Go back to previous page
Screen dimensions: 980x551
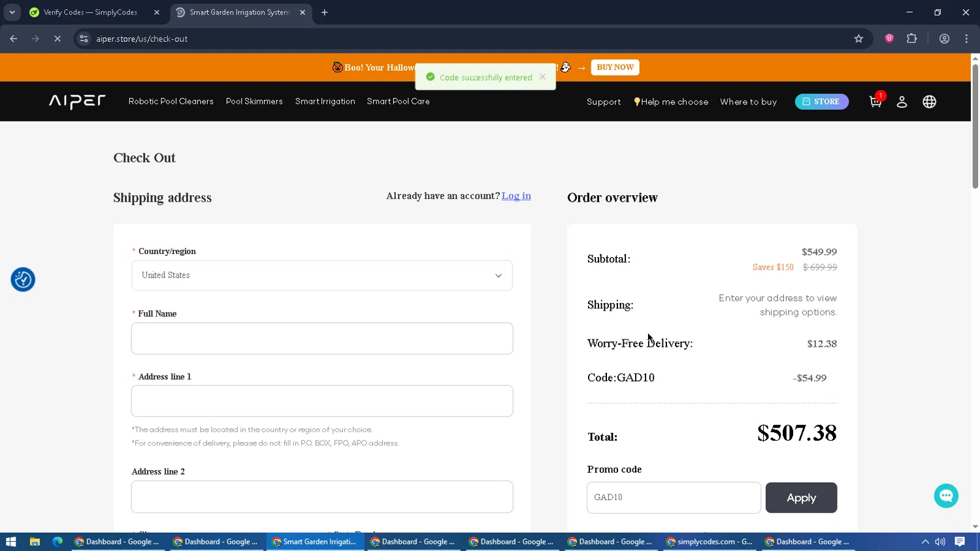[x=14, y=39]
